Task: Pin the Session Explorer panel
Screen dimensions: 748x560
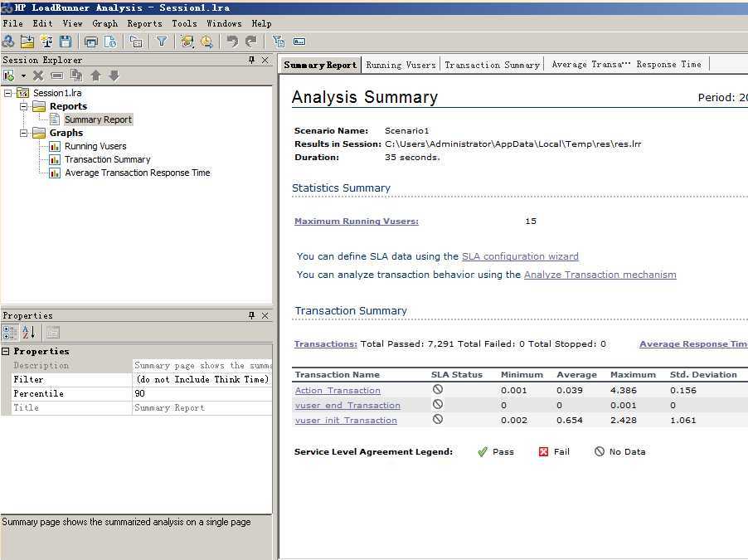Action: [251, 60]
